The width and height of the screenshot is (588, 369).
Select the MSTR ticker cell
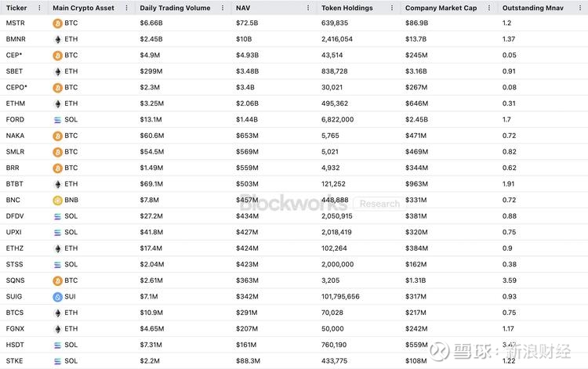pos(16,24)
